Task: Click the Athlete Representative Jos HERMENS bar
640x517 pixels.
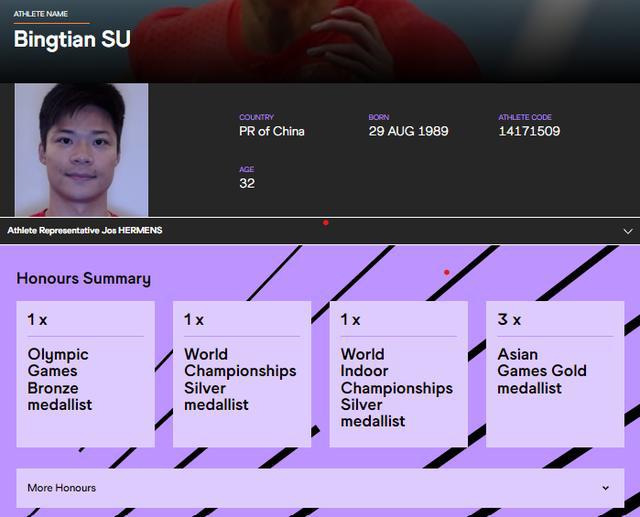Action: click(320, 231)
